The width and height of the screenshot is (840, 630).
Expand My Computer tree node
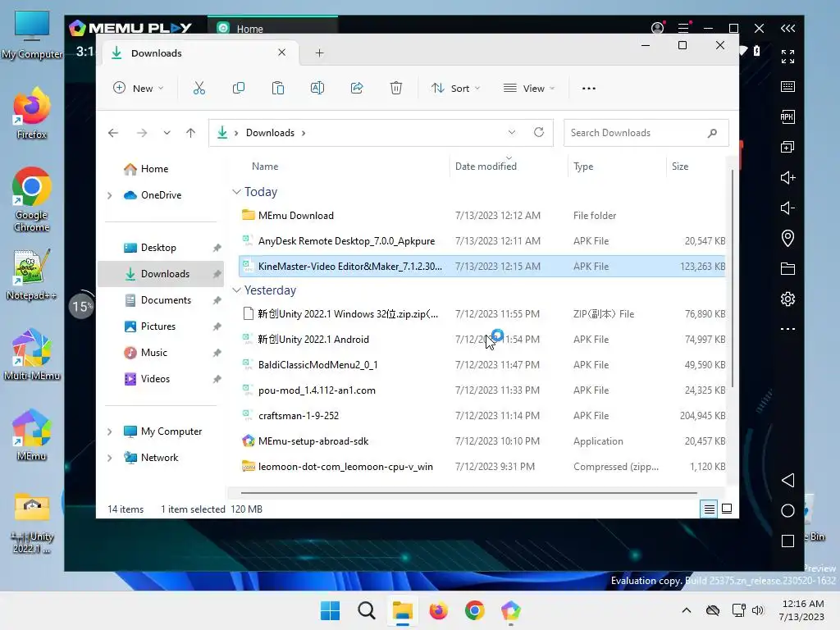(x=110, y=431)
